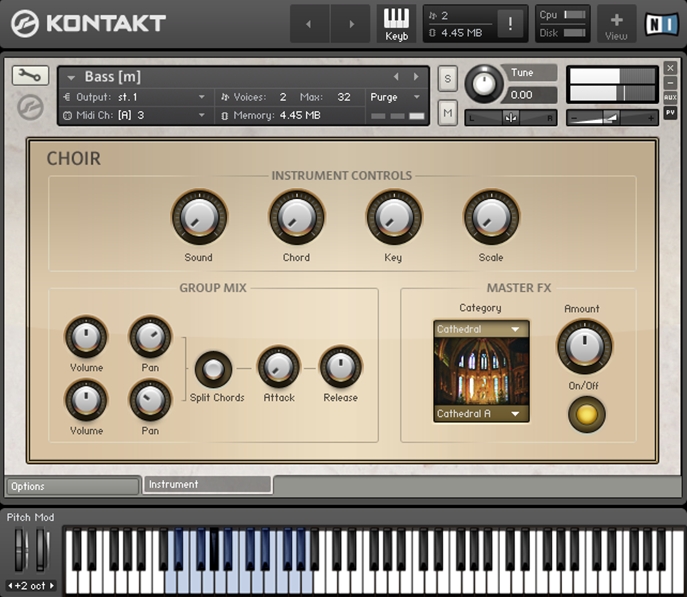This screenshot has height=597, width=687.
Task: Toggle the Split Chords button
Action: click(x=213, y=369)
